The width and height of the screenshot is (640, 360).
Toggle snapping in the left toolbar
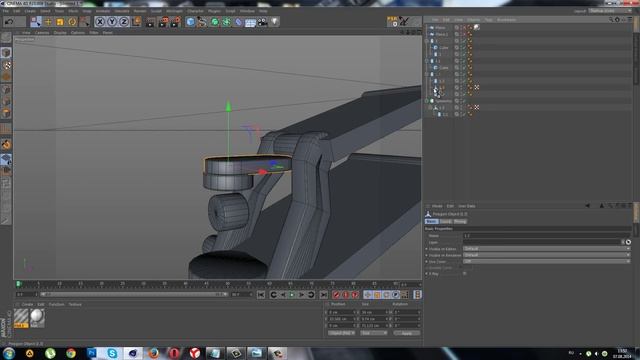click(6, 144)
